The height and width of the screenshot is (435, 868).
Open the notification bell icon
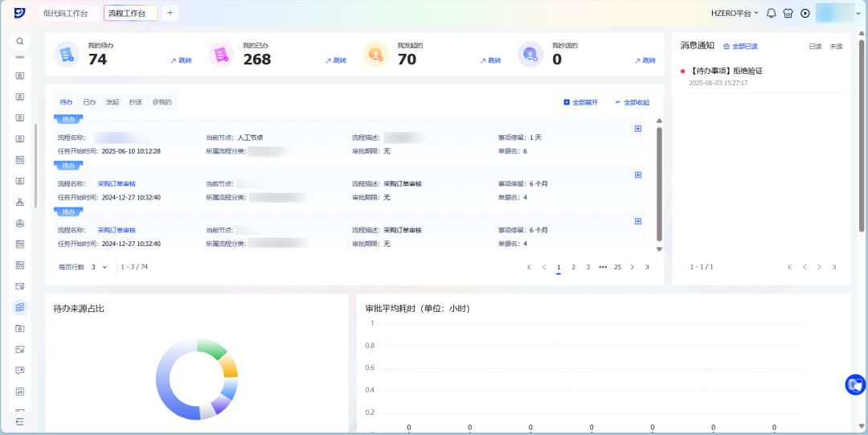click(x=772, y=13)
